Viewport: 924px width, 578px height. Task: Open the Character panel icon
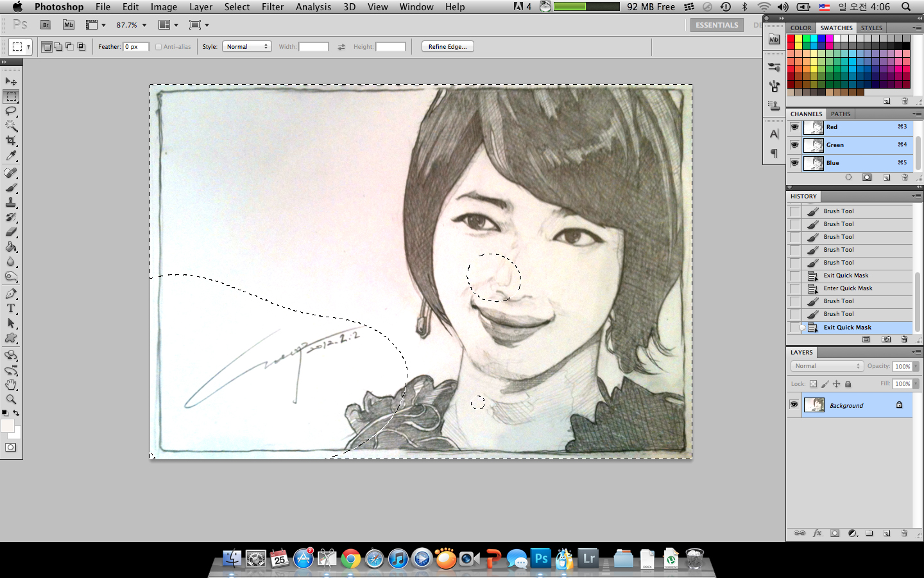pos(774,134)
